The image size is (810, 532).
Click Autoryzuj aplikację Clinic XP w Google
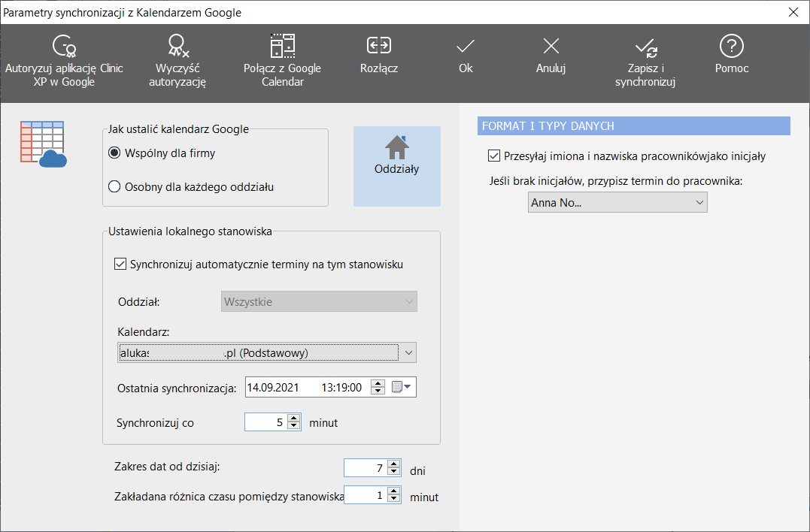[x=64, y=61]
